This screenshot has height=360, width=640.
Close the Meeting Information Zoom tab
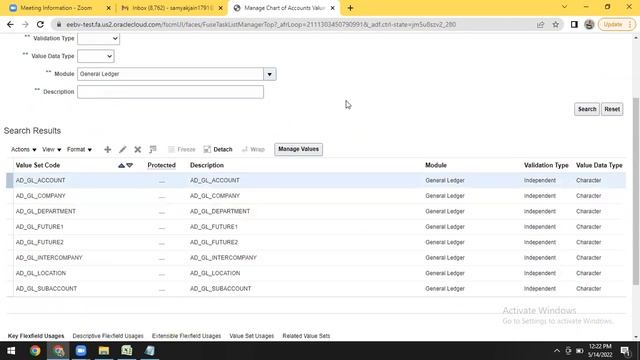tap(109, 8)
